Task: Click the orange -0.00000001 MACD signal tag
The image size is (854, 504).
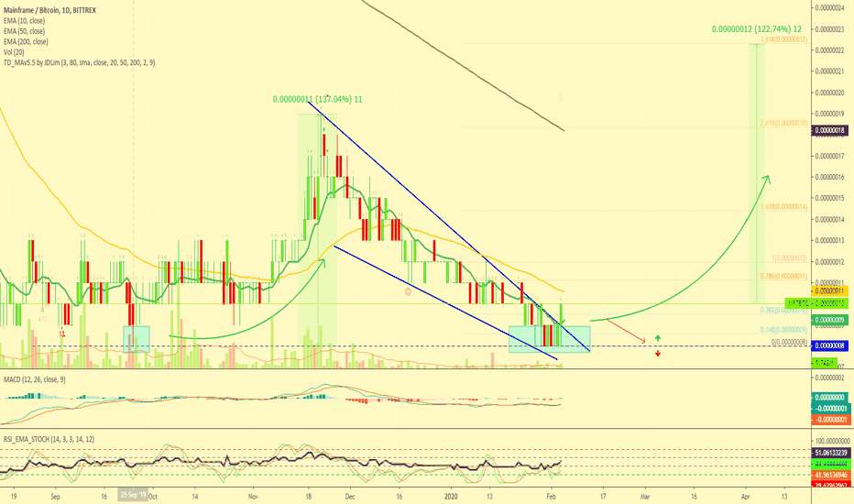Action: [x=830, y=420]
